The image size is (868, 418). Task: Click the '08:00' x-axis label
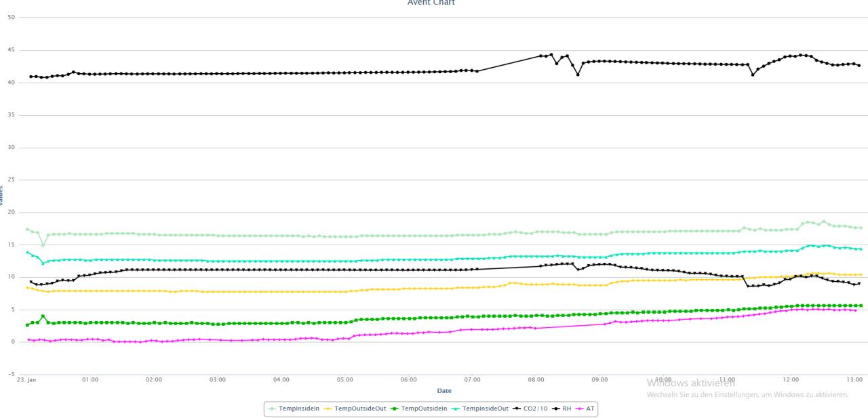(x=536, y=379)
